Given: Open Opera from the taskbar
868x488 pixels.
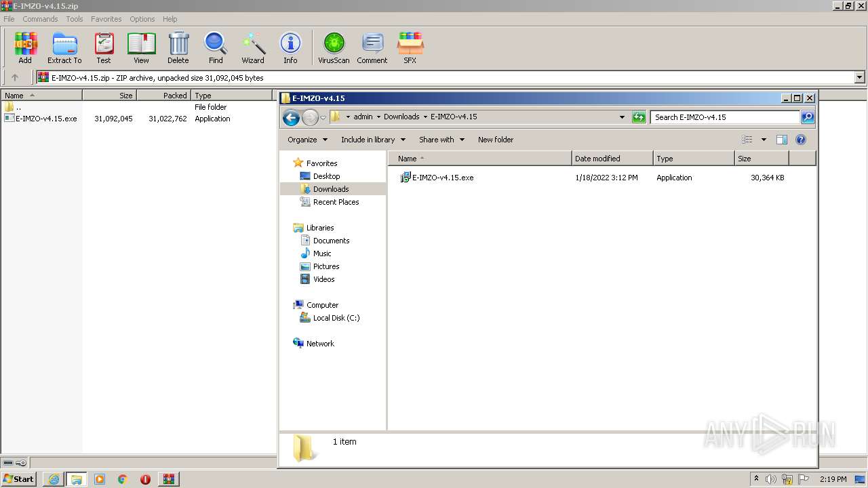Looking at the screenshot, I should 145,479.
